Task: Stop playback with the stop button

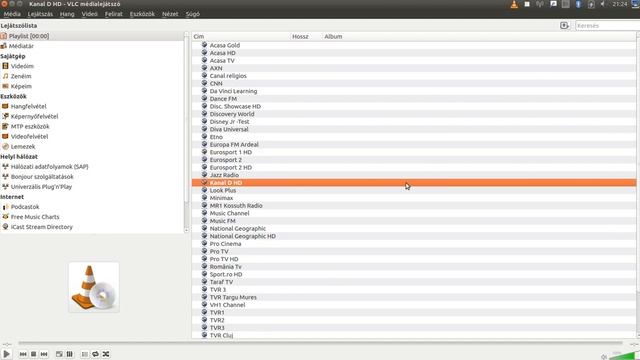Action: point(33,354)
